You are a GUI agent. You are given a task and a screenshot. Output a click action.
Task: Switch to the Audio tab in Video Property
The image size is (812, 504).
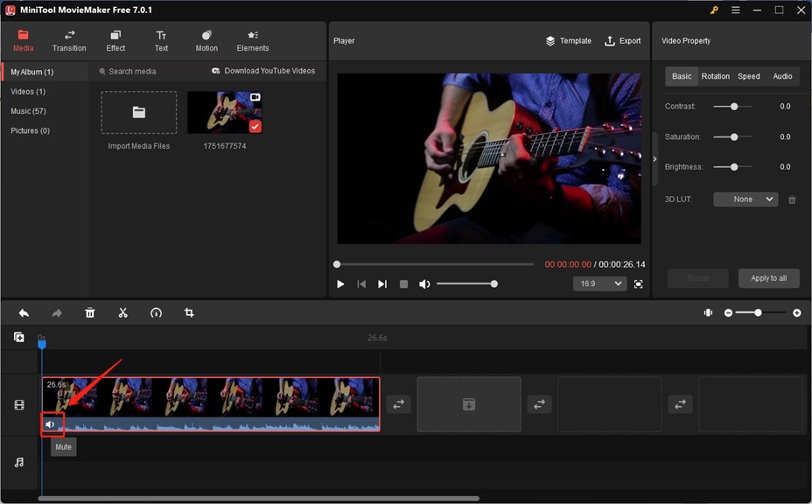click(782, 76)
